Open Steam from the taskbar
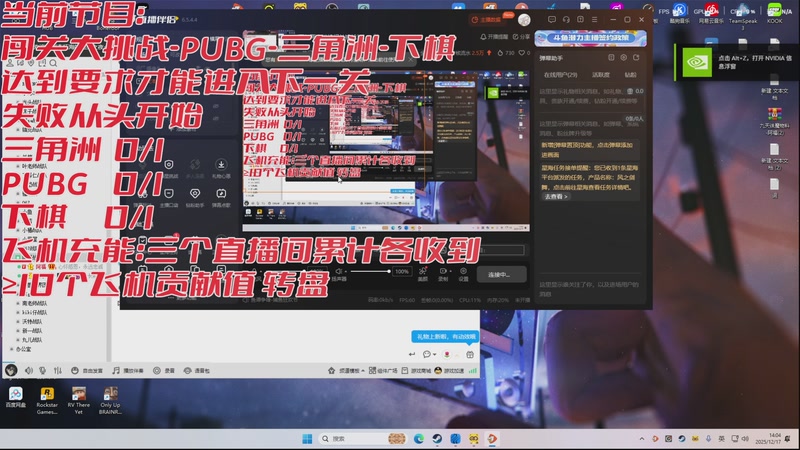Image resolution: width=800 pixels, height=450 pixels. tap(437, 439)
